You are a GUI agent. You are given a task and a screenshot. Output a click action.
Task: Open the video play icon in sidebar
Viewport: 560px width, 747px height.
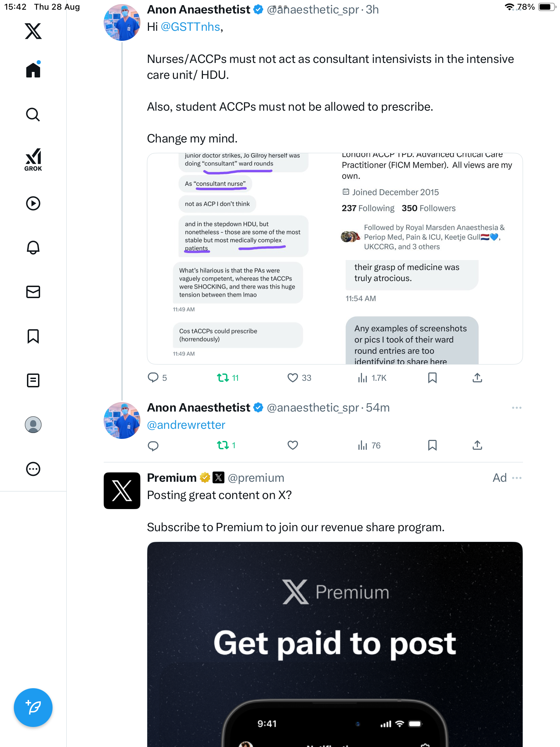[33, 203]
